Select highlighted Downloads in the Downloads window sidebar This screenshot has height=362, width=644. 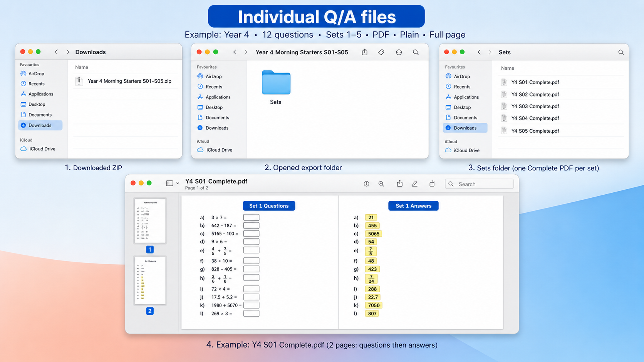40,125
